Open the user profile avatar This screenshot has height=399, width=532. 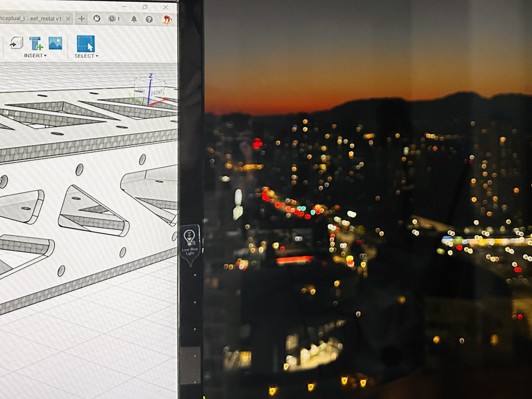[x=167, y=19]
